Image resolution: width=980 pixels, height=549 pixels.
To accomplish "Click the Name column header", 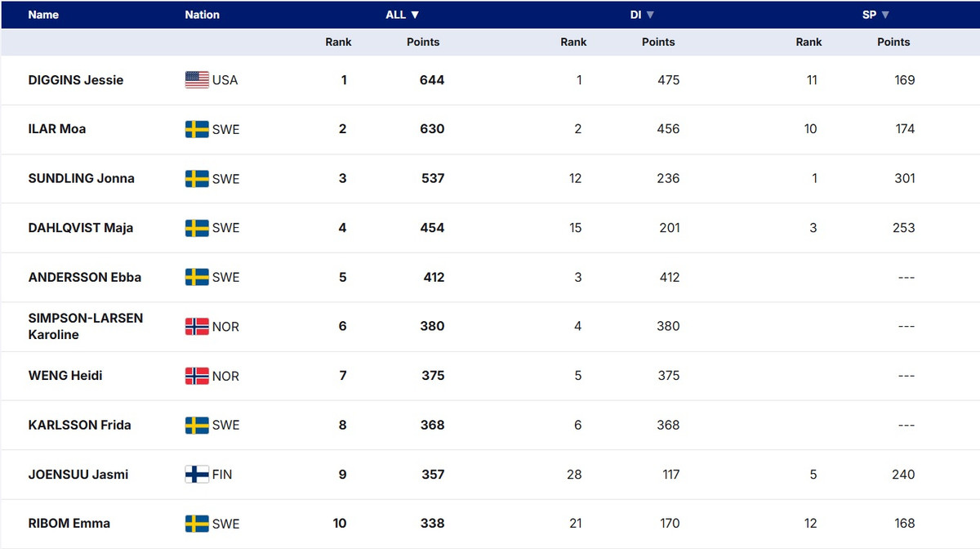I will [43, 15].
